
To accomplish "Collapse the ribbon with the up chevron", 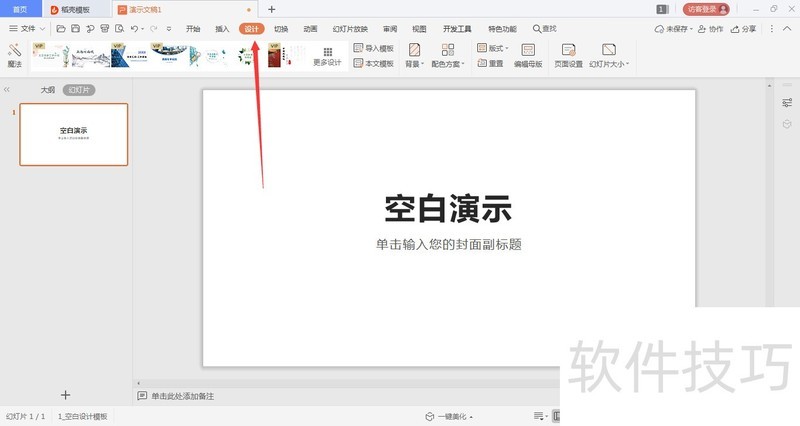I will point(789,29).
